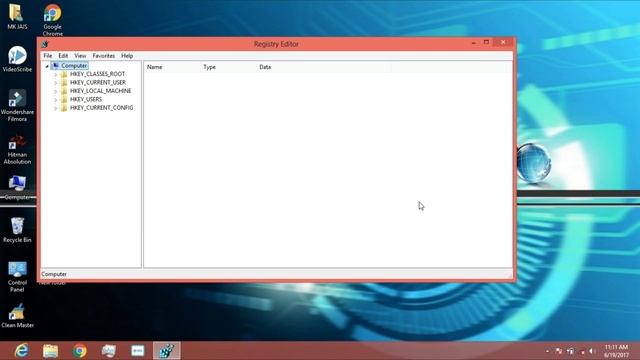Open the View menu
Screen dimensions: 640x360
pos(80,56)
